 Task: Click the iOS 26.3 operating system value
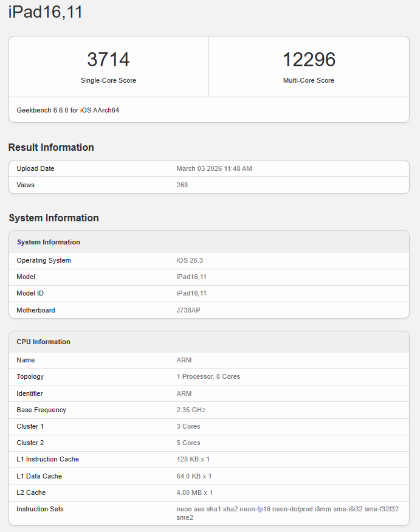191,260
